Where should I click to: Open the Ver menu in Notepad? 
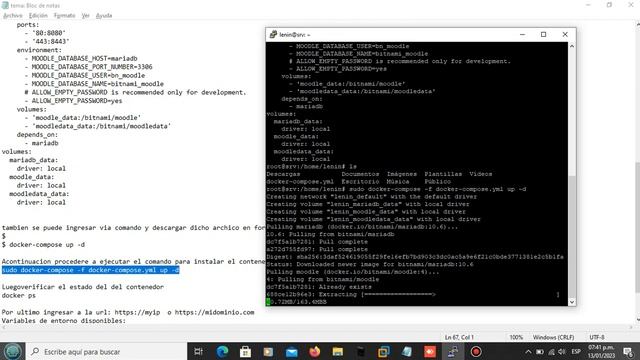(85, 16)
